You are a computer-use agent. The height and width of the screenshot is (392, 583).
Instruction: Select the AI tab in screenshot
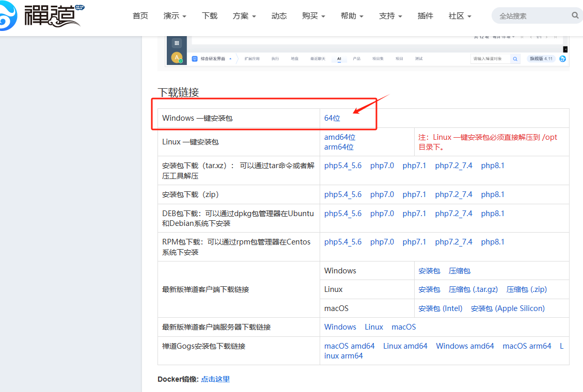(339, 59)
